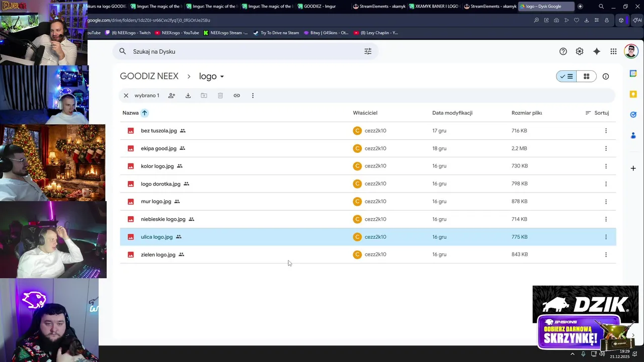
Task: Click the trash icon in selection toolbar
Action: (x=220, y=96)
